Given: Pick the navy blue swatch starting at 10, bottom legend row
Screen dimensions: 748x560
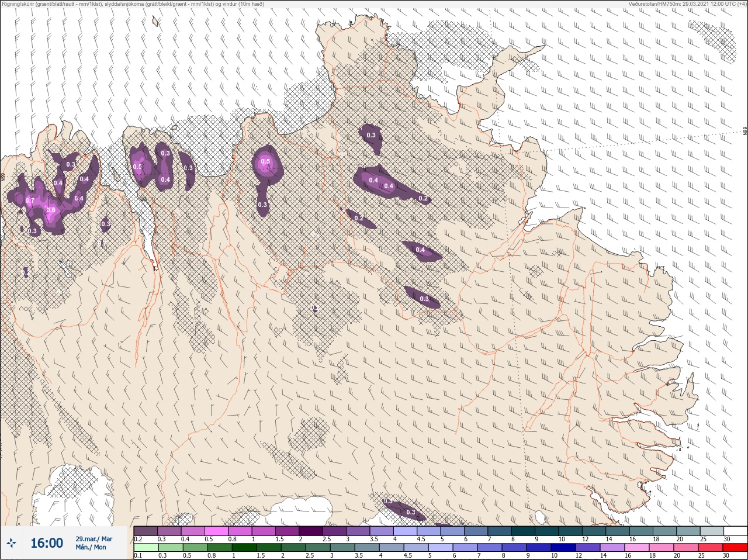Looking at the screenshot, I should tap(563, 548).
